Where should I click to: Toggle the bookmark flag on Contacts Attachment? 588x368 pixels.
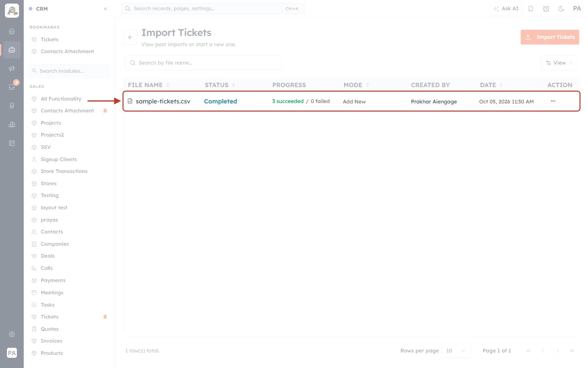105,111
